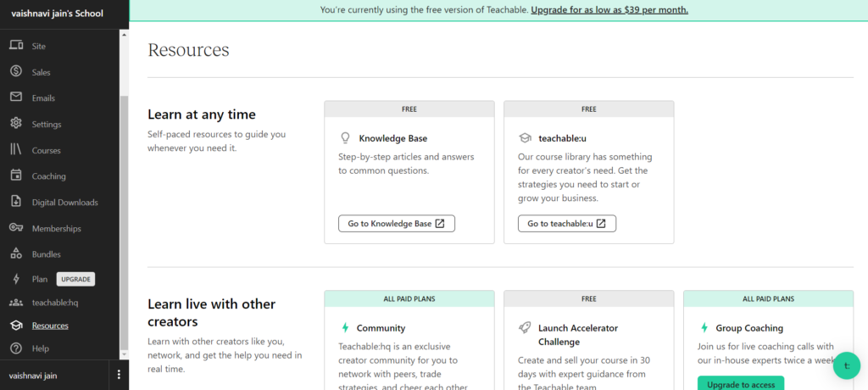Click Upgrade for as low as $39 link
This screenshot has width=868, height=390.
609,10
